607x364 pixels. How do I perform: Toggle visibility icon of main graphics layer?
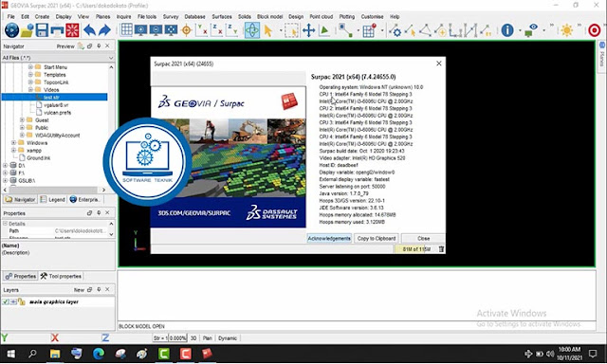(13, 301)
